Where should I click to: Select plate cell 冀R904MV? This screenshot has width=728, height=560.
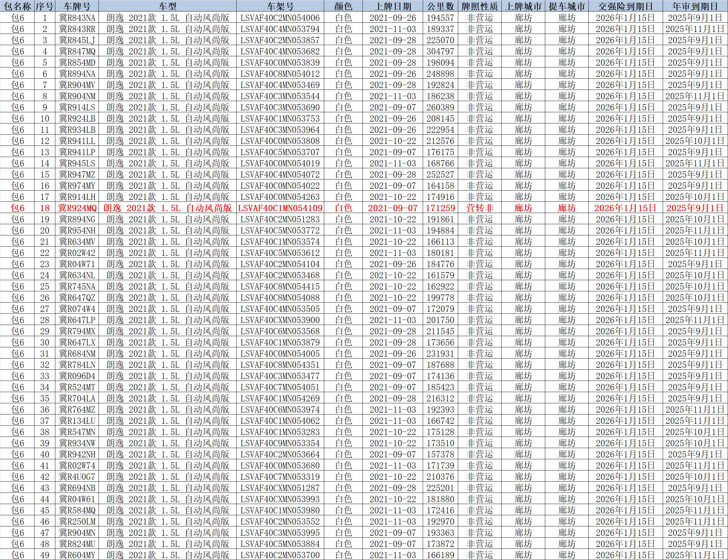[x=77, y=85]
